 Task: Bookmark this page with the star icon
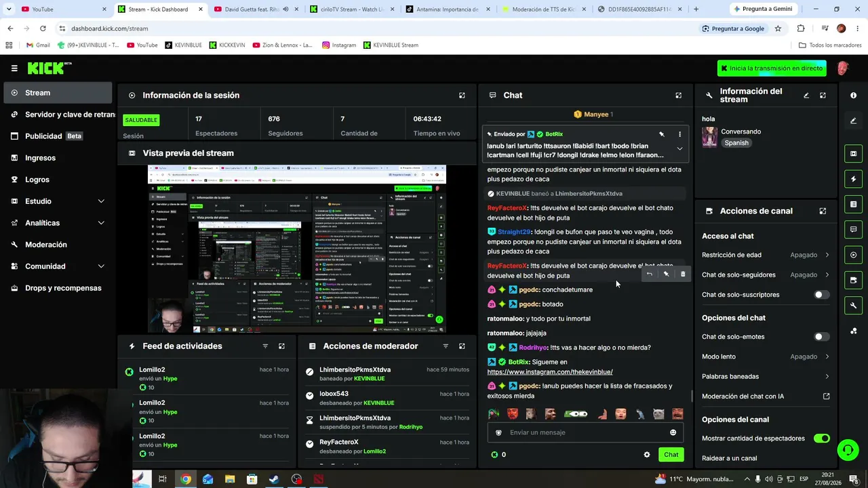coord(778,28)
